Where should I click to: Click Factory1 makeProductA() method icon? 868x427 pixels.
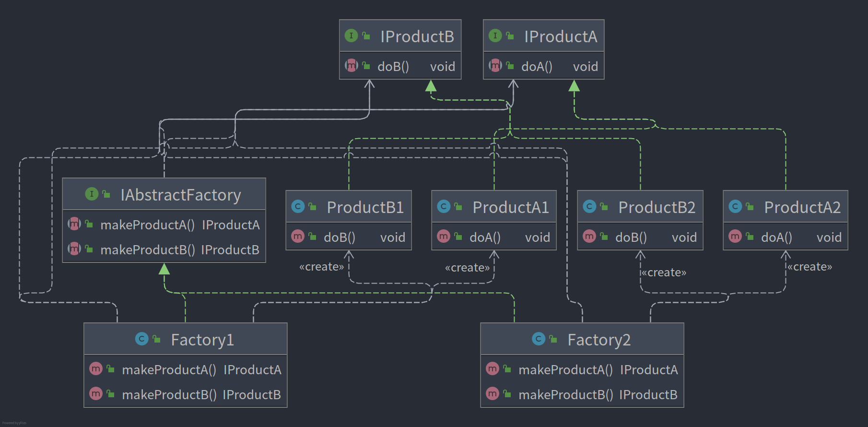click(96, 368)
